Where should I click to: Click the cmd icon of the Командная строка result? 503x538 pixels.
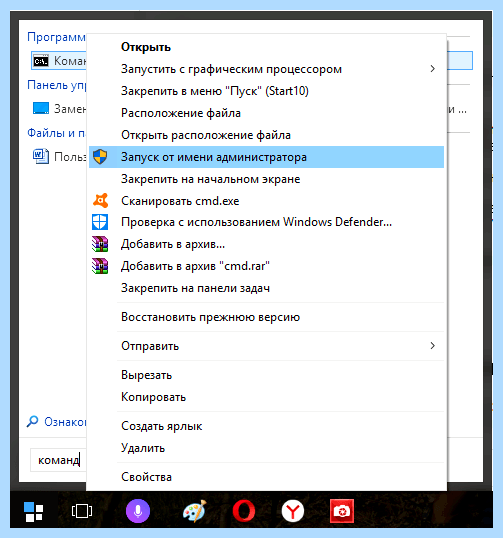pos(41,61)
